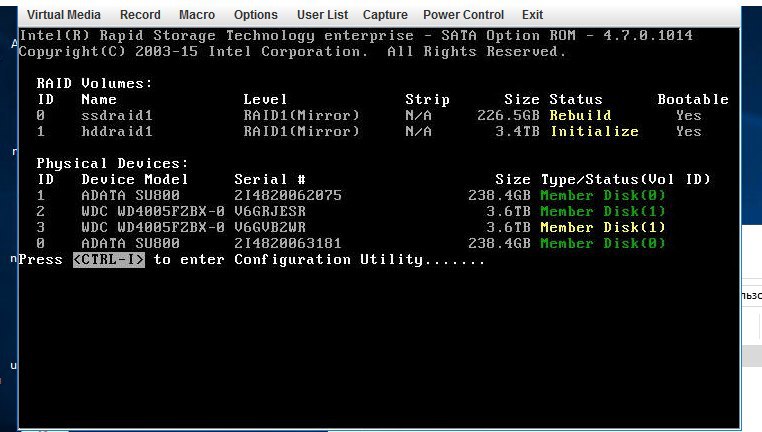Select volume name ssdraid1
The width and height of the screenshot is (762, 432).
pyautogui.click(x=117, y=116)
